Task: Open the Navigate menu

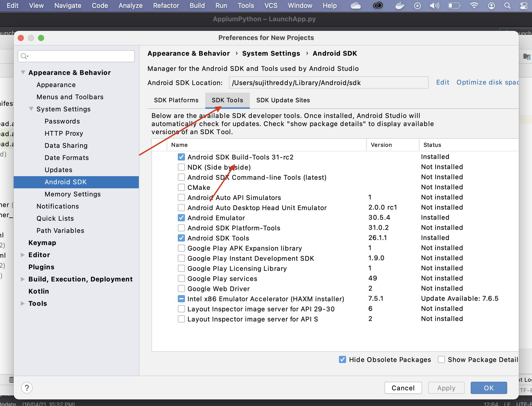Action: (68, 6)
